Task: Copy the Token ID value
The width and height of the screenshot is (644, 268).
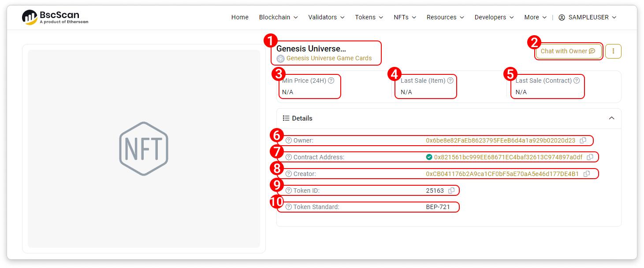Action: pyautogui.click(x=451, y=191)
